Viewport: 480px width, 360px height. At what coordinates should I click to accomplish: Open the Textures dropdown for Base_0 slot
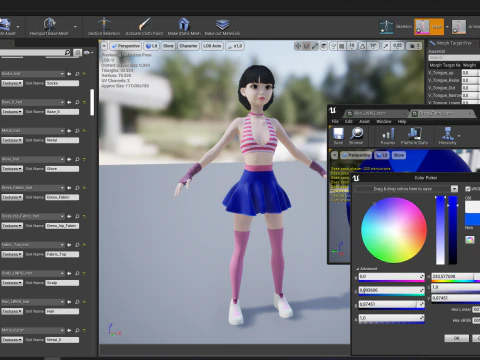pyautogui.click(x=12, y=112)
